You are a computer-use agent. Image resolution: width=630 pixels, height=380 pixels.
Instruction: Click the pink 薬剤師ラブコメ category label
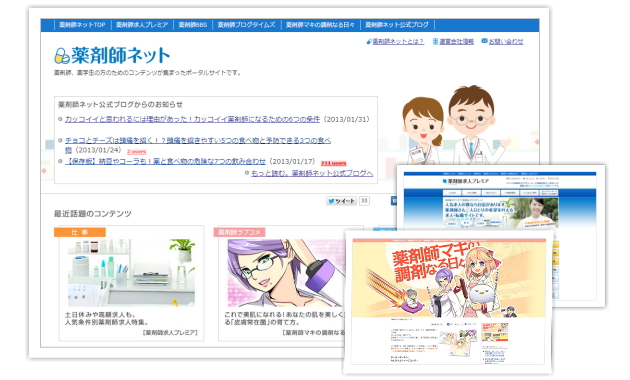[x=239, y=232]
